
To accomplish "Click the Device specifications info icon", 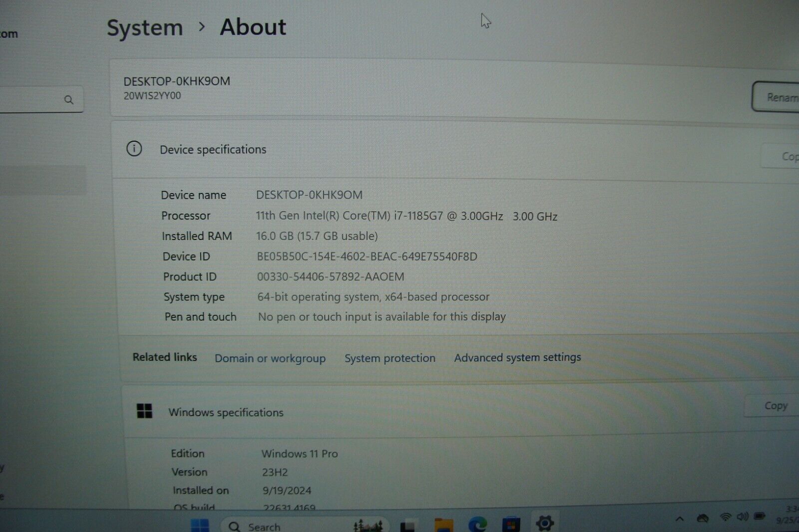I will click(133, 149).
